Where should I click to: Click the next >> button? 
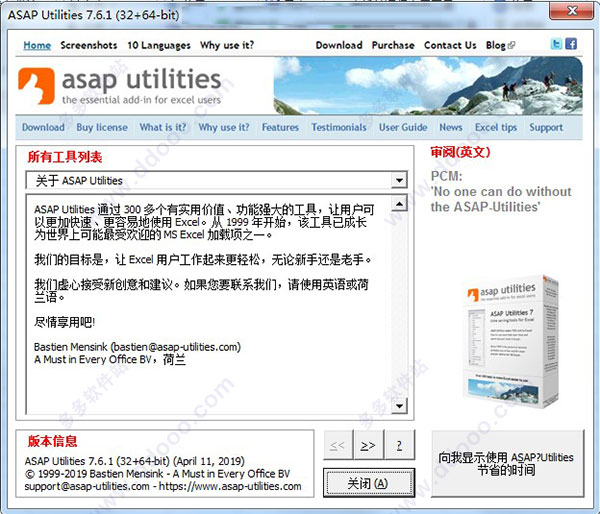[368, 445]
